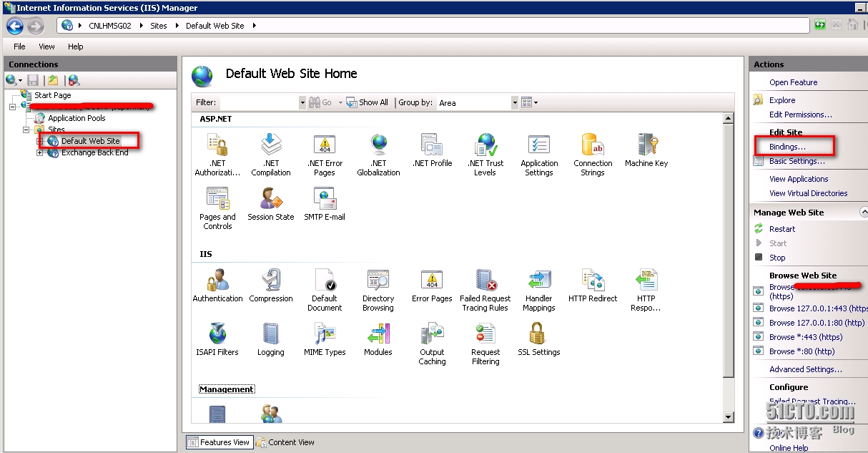Screen dimensions: 868x453
Task: Open the View menu
Action: 46,47
